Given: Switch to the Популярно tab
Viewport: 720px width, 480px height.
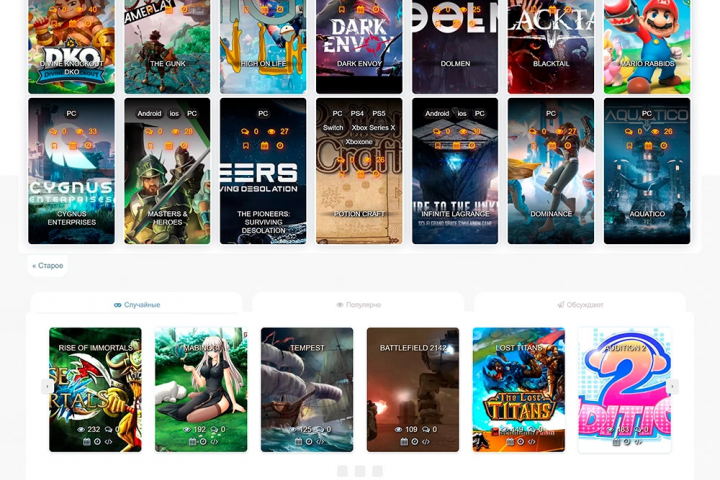Looking at the screenshot, I should [359, 305].
